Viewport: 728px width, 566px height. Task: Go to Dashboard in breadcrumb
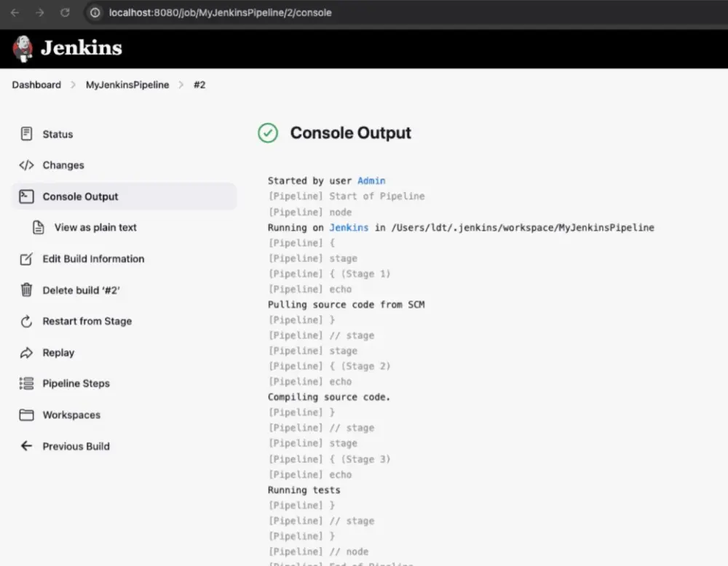(x=36, y=85)
